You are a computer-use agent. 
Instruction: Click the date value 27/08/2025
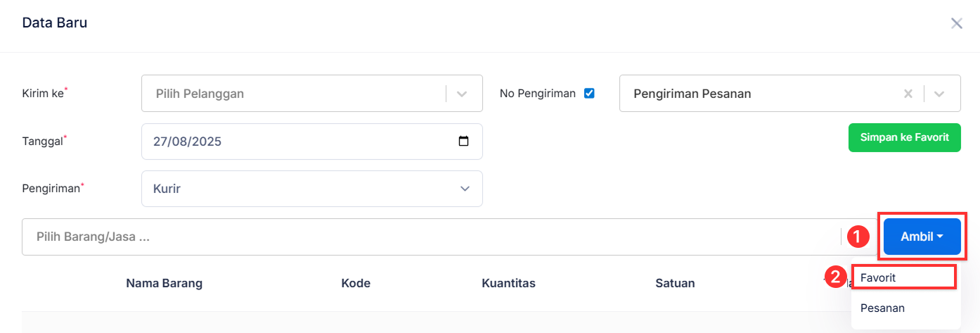click(187, 142)
